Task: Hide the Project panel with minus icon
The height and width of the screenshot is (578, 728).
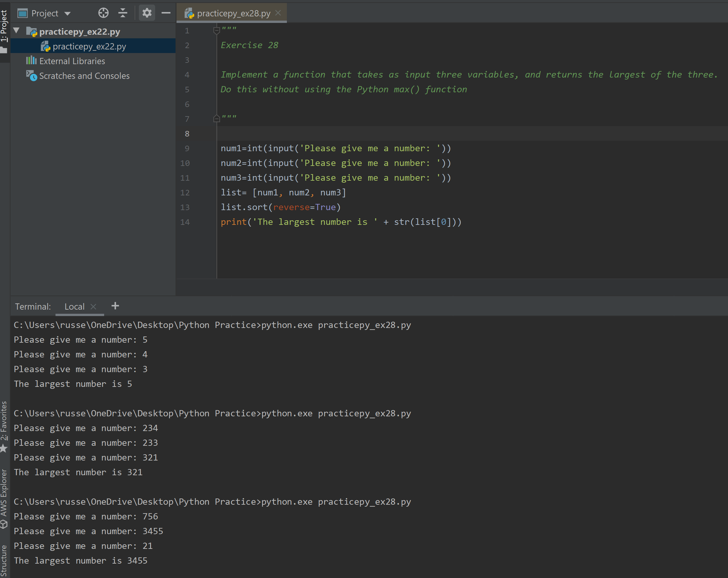Action: [166, 13]
